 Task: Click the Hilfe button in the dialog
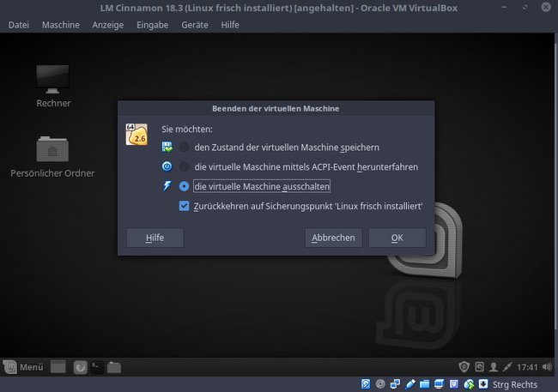tap(155, 238)
